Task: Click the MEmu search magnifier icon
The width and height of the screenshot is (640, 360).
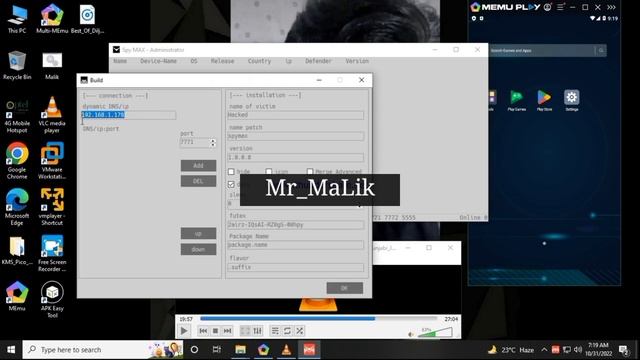Action: pos(601,51)
